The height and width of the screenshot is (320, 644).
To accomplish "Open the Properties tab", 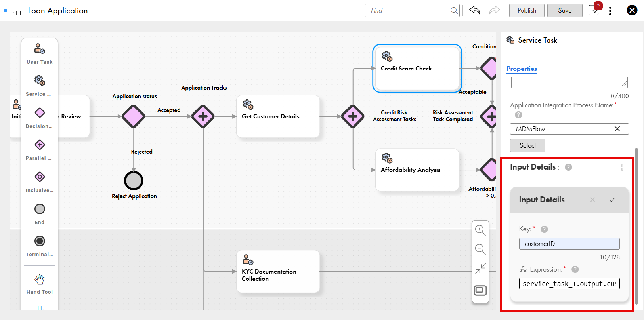I will (x=522, y=69).
